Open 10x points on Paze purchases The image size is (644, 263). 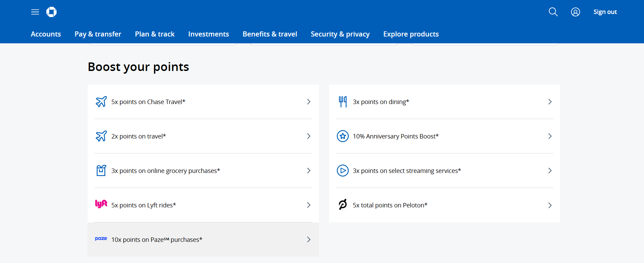203,239
